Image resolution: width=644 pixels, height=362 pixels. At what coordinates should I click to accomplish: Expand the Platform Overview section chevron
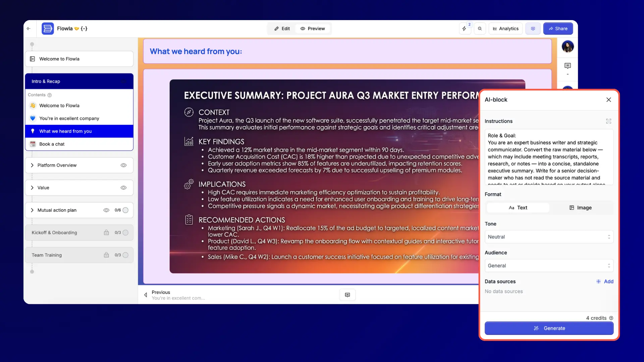coord(32,165)
